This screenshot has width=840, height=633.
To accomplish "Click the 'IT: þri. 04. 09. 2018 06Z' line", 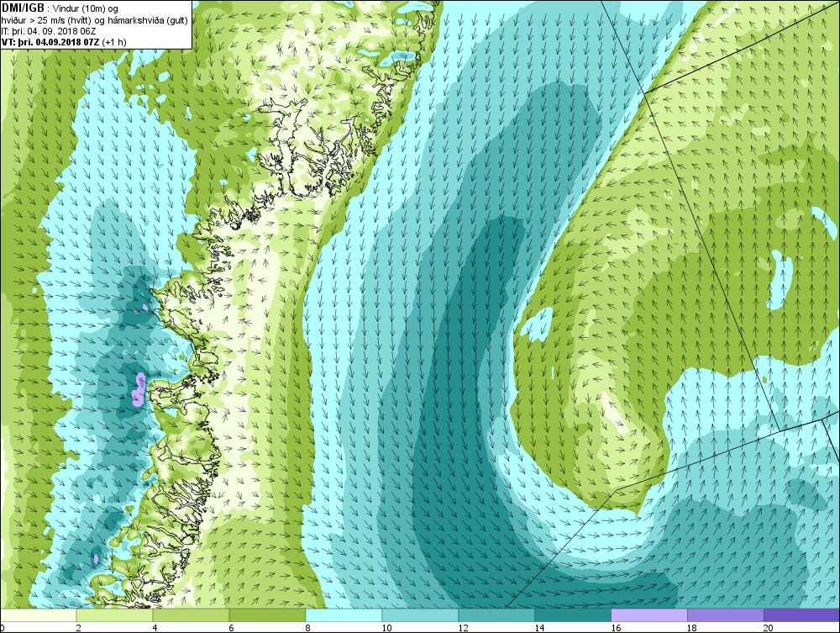I will pyautogui.click(x=50, y=31).
